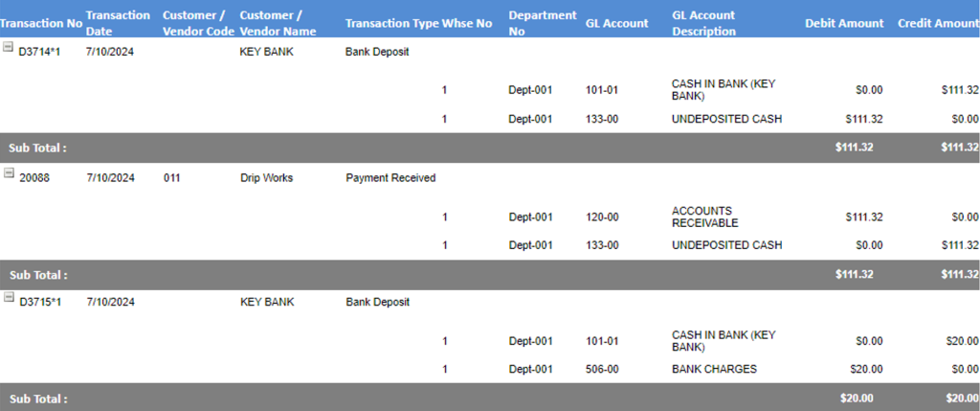Click GL account 120-00 cell

(x=603, y=217)
